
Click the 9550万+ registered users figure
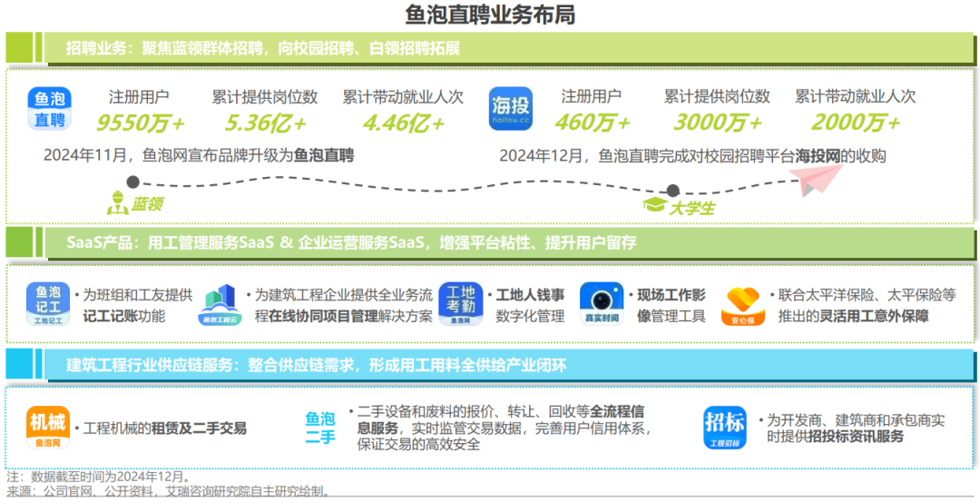[140, 123]
